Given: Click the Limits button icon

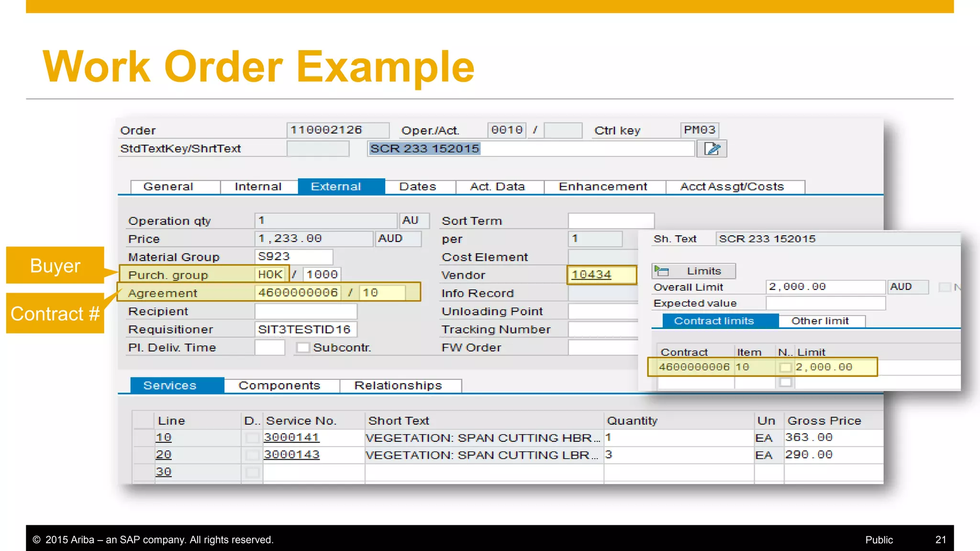Looking at the screenshot, I should pyautogui.click(x=662, y=271).
